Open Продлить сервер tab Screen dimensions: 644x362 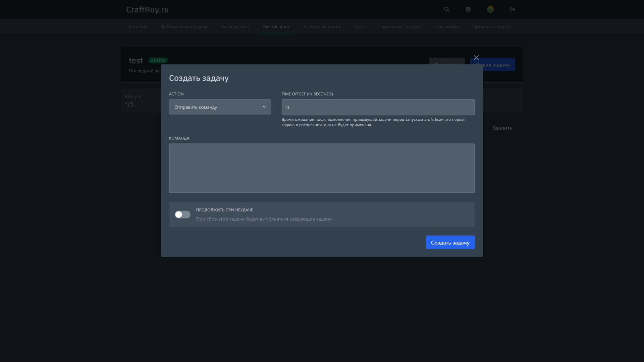pyautogui.click(x=492, y=26)
